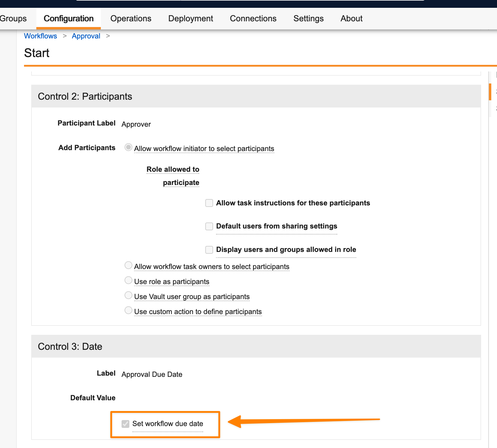Viewport: 497px width, 448px height.
Task: Click the Control 3: Date section header
Action: [x=70, y=347]
